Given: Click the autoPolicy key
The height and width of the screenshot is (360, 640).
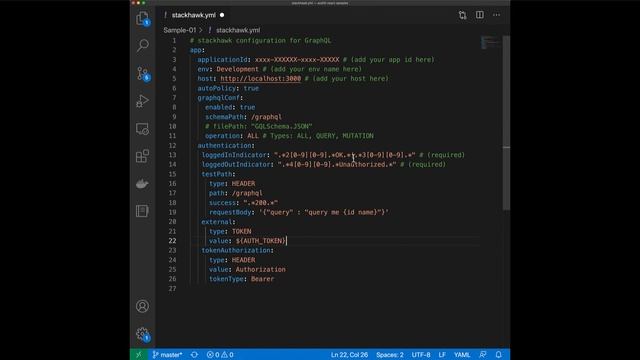Looking at the screenshot, I should click(216, 88).
